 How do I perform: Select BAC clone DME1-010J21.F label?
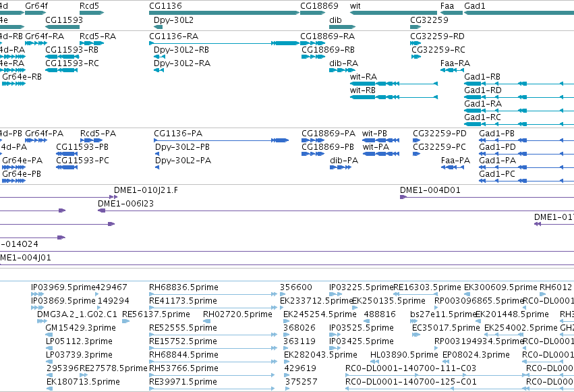(x=146, y=190)
